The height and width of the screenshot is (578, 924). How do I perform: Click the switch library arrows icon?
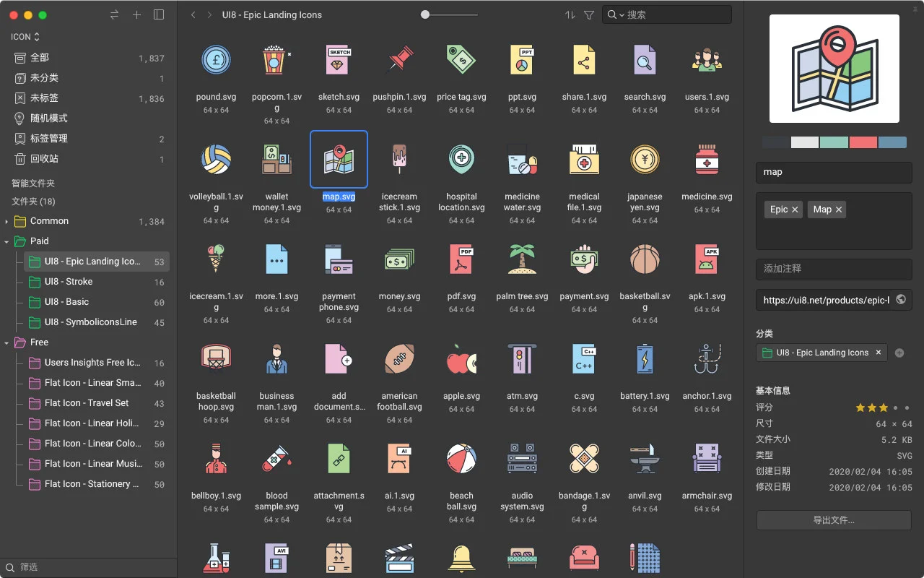114,14
